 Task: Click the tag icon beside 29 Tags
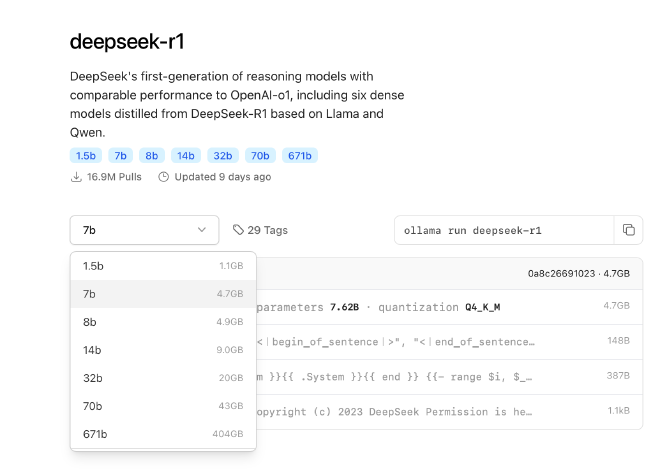238,230
